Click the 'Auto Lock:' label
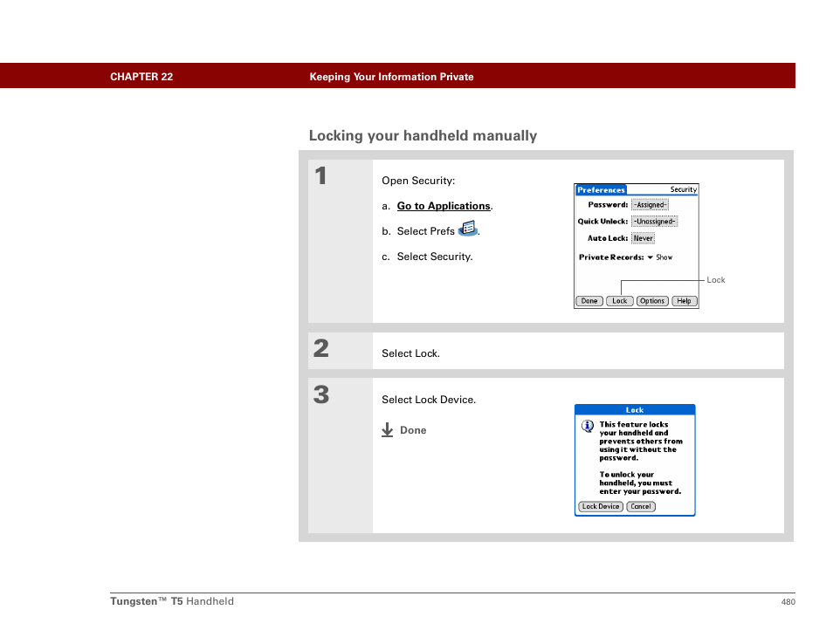 607,238
